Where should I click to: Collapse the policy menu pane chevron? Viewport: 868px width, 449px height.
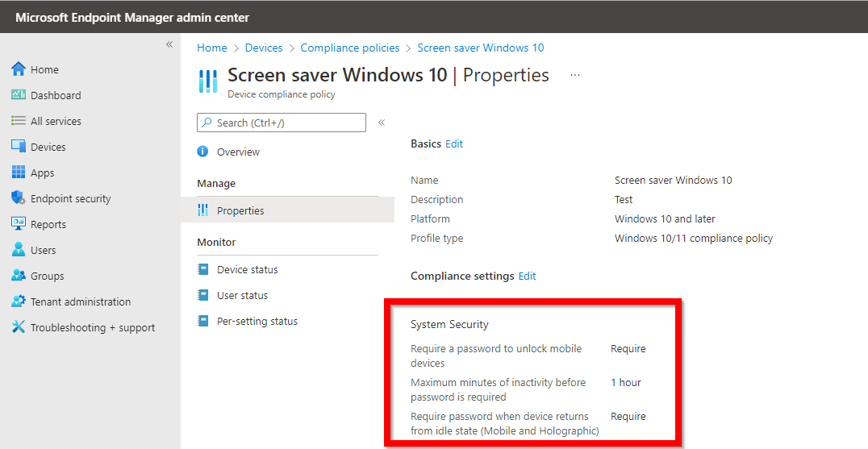click(382, 123)
